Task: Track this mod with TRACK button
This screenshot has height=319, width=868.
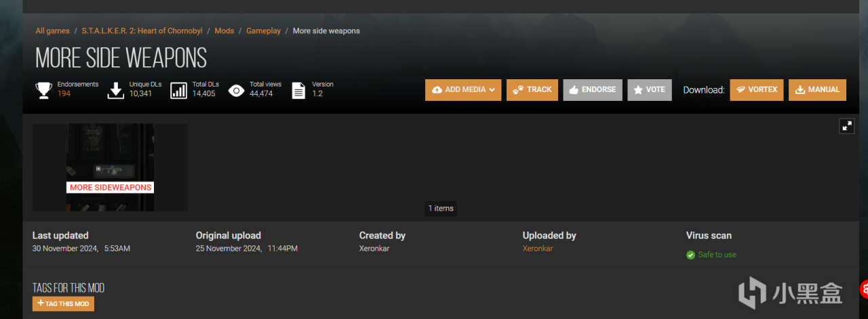Action: [x=532, y=89]
